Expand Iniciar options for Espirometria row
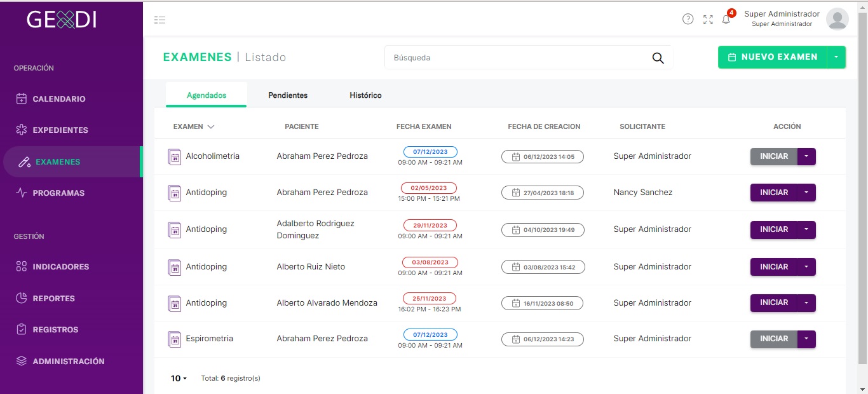Image resolution: width=868 pixels, height=394 pixels. coord(806,339)
